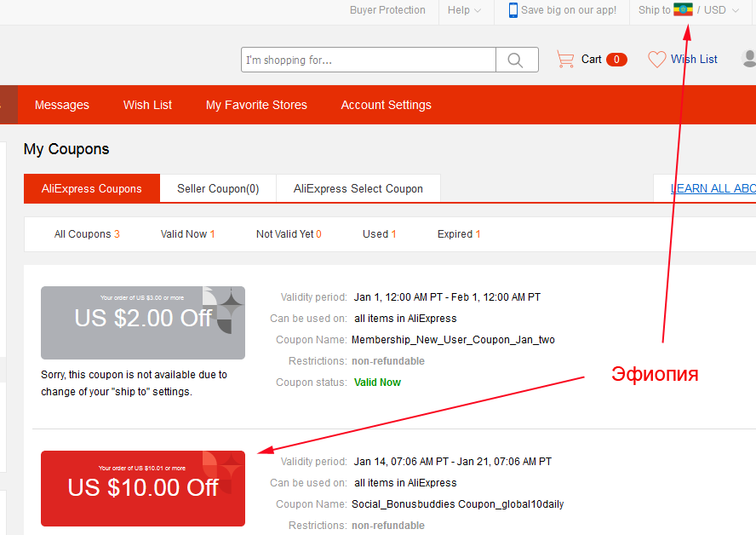Viewport: 756px width, 535px height.
Task: Expand the Help dropdown
Action: click(x=464, y=10)
